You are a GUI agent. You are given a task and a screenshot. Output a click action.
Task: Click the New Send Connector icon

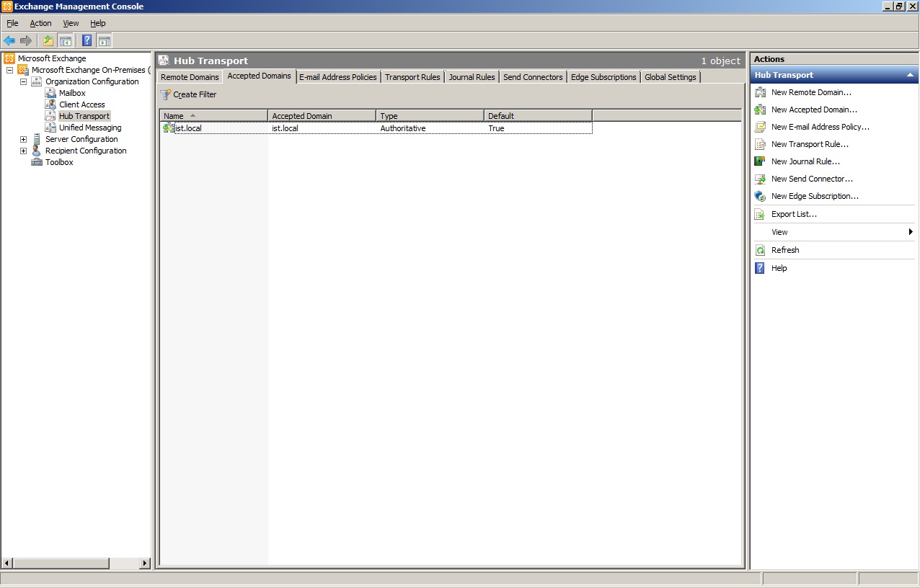coord(760,179)
